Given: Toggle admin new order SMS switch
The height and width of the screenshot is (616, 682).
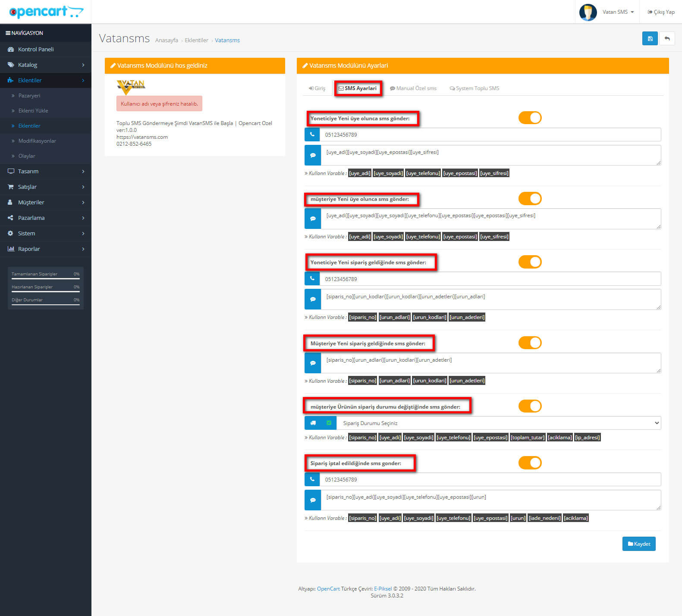Looking at the screenshot, I should (x=530, y=262).
